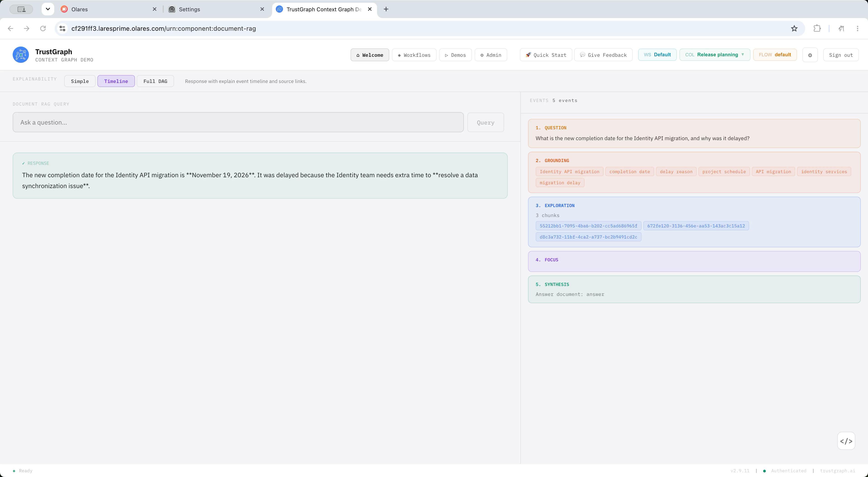Open chunk 672fe120-3136-456e-aa53-143ac3c15a12

(696, 226)
